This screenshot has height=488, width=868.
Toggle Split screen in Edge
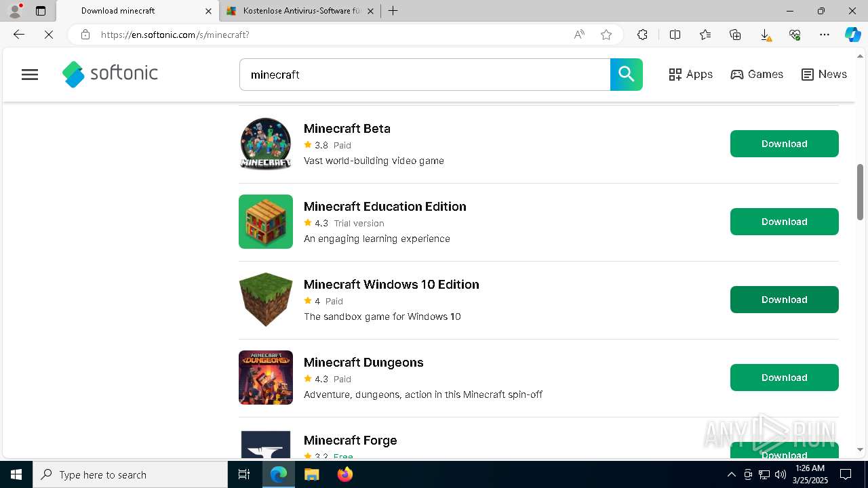click(675, 35)
